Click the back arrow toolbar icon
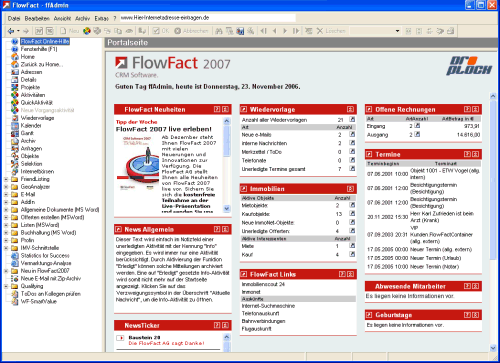 (x=11, y=31)
